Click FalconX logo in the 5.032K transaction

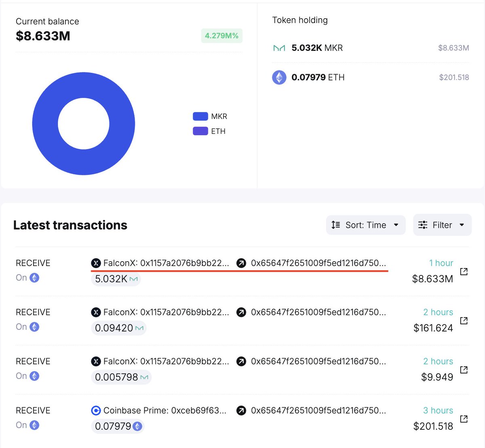click(96, 263)
